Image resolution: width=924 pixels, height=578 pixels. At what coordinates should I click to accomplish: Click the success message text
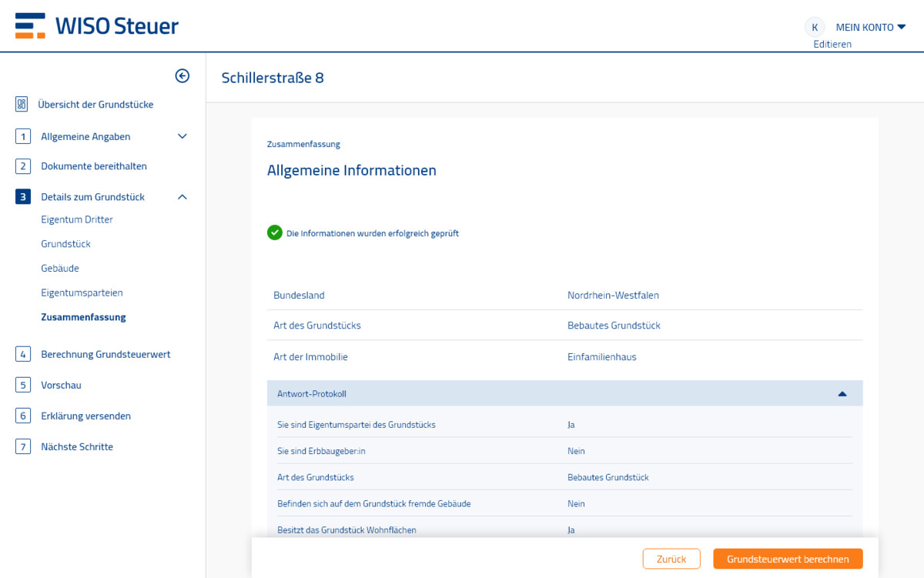(373, 233)
